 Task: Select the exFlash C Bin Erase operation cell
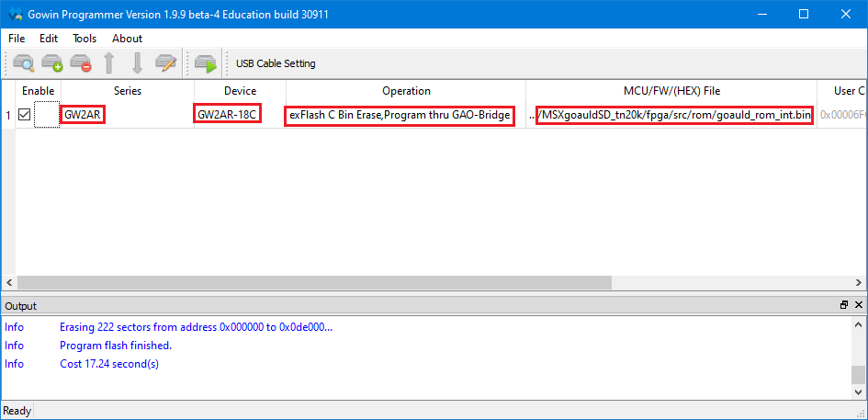click(406, 115)
